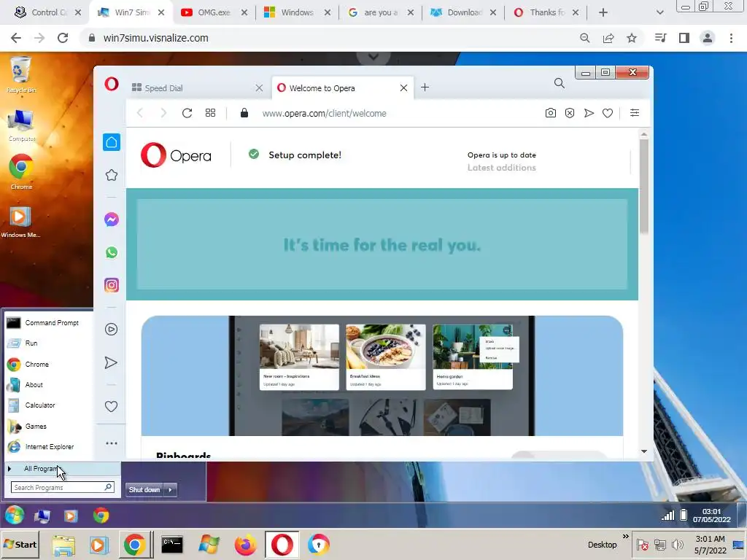The width and height of the screenshot is (747, 560).
Task: Bookmark page with Chrome star icon
Action: pyautogui.click(x=632, y=38)
